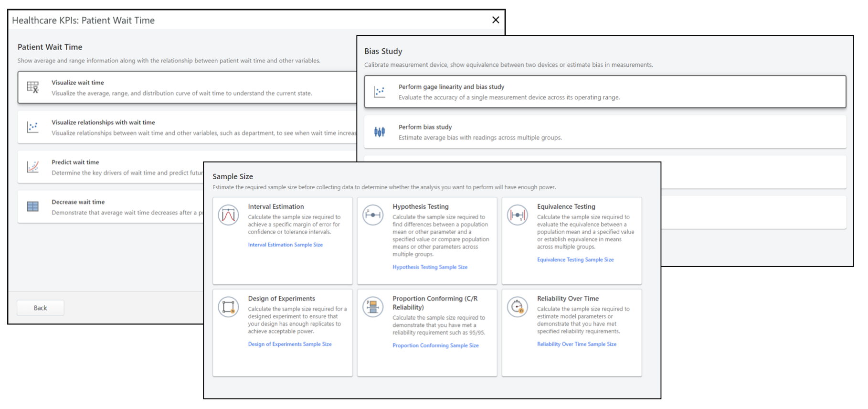
Task: Open Equivalence Testing Sample Size link
Action: tap(575, 259)
